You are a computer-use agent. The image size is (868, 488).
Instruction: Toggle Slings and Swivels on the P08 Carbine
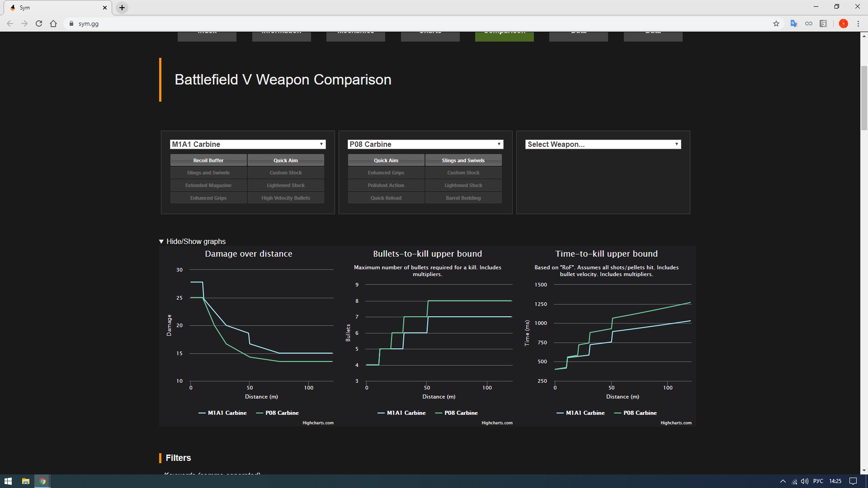[463, 160]
